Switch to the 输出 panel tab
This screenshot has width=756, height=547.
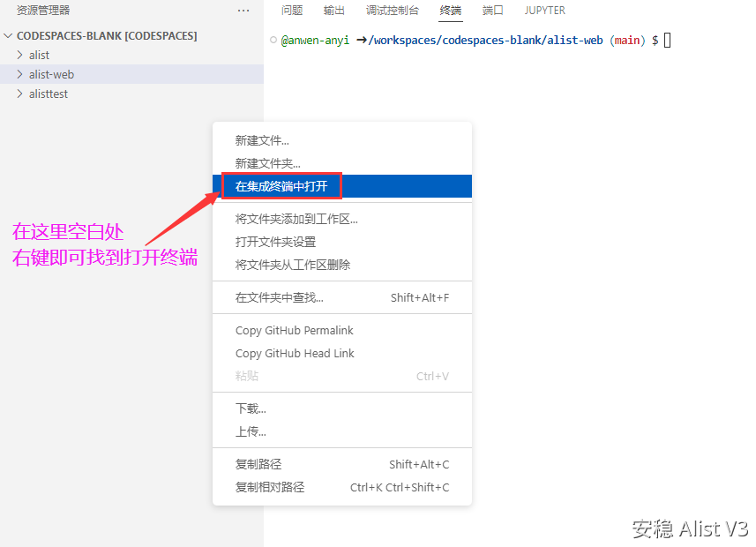[334, 11]
